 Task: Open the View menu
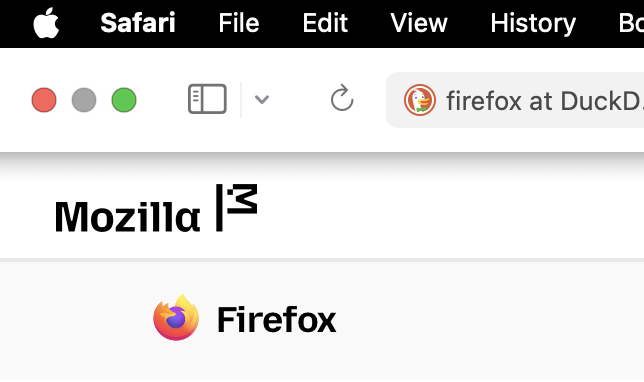419,23
